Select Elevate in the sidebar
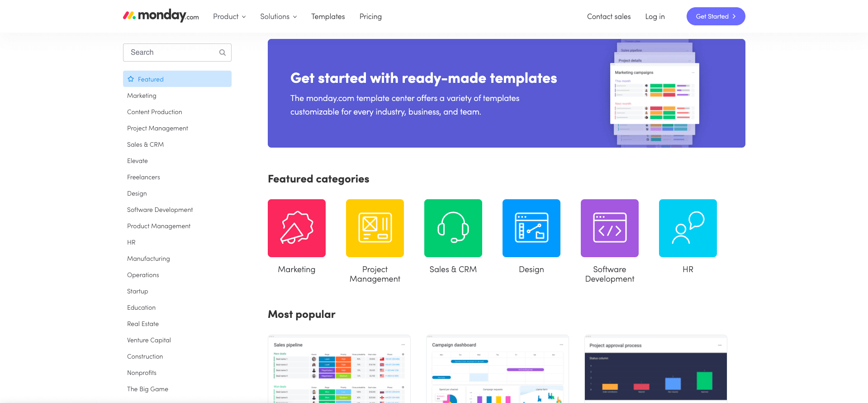This screenshot has width=868, height=403. click(x=138, y=161)
